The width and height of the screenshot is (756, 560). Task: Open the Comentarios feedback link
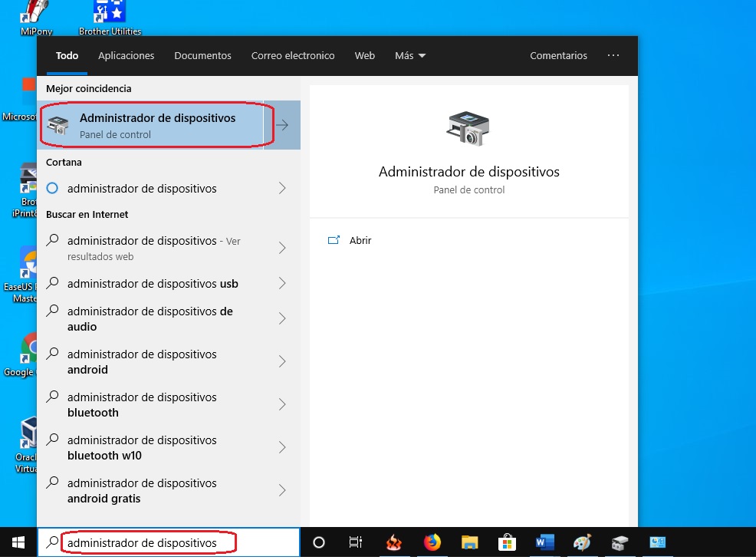pos(558,56)
